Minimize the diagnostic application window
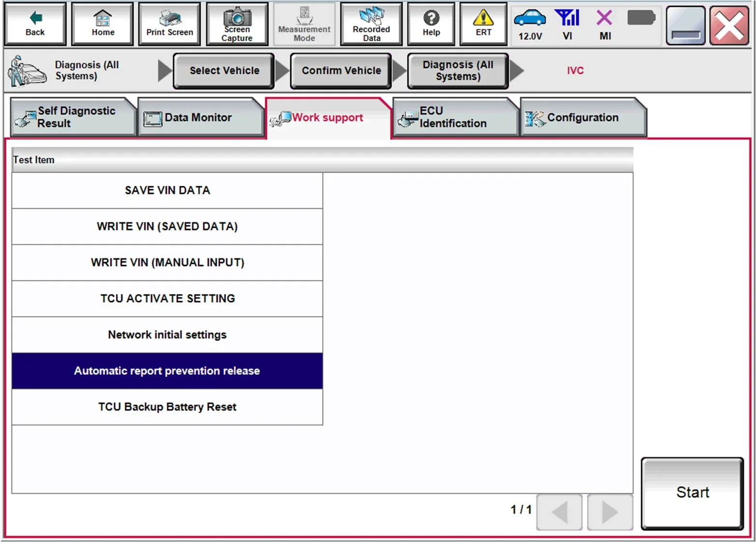The image size is (756, 542). click(x=685, y=25)
